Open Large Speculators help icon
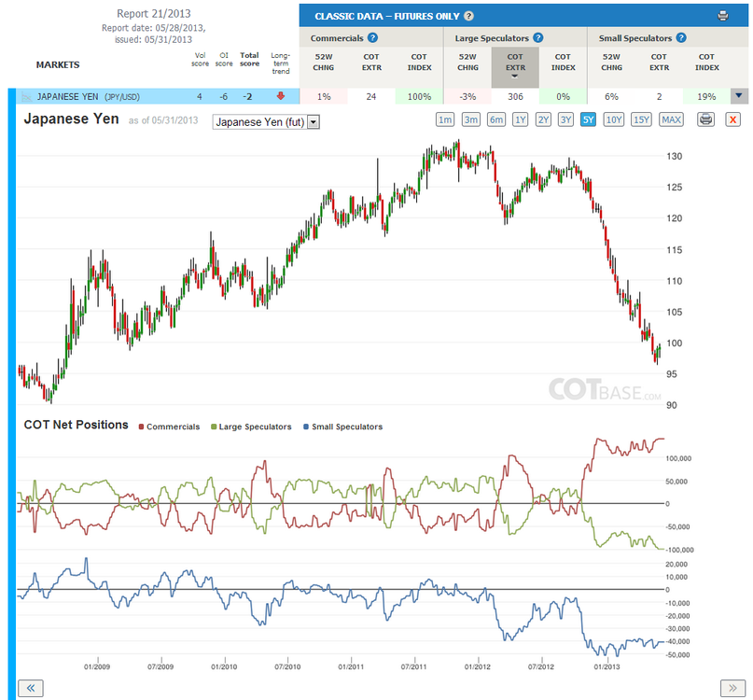This screenshot has width=753, height=700. tap(538, 37)
